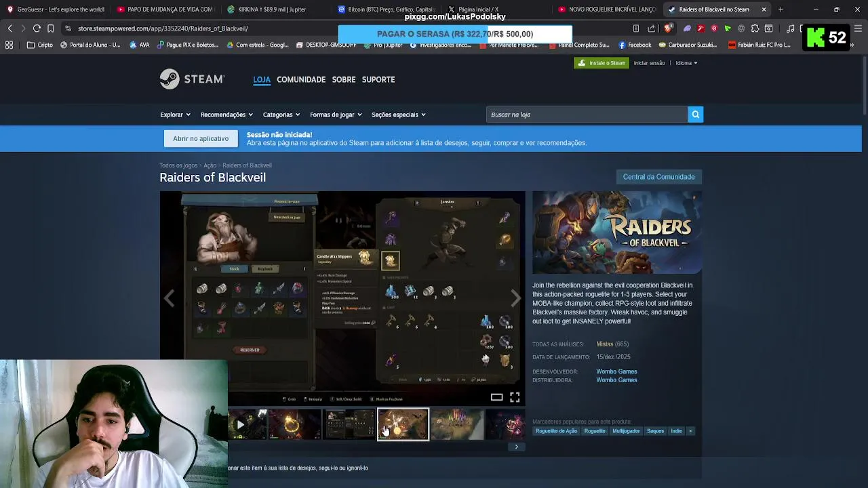Click the Steam logo in the header
Screen dimensions: 868x488
pyautogui.click(x=192, y=79)
